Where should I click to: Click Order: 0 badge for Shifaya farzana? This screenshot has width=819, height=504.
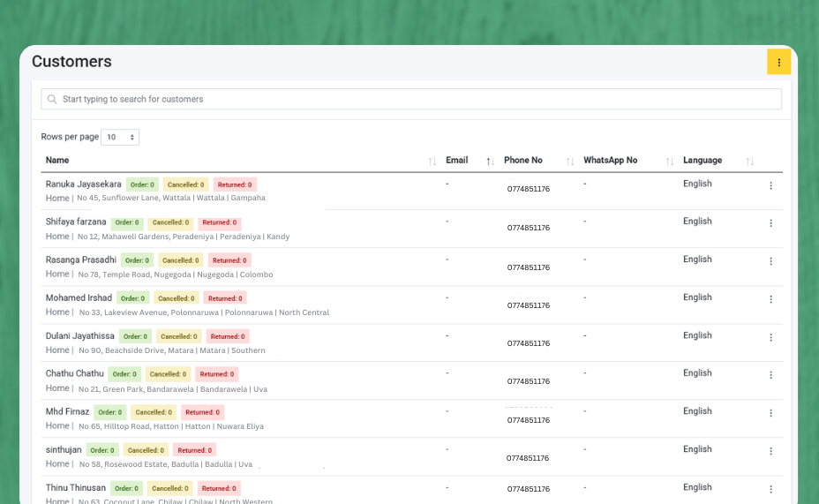[x=127, y=222]
